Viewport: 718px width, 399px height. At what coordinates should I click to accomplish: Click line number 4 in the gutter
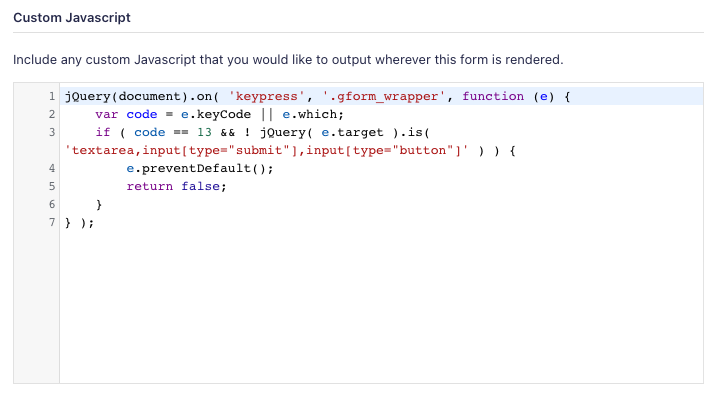tap(52, 168)
